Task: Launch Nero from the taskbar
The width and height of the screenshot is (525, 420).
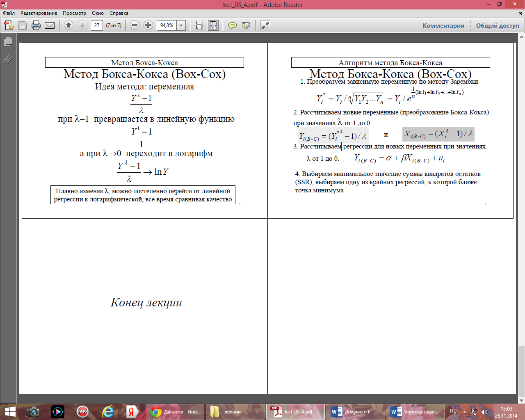Action: [82, 411]
